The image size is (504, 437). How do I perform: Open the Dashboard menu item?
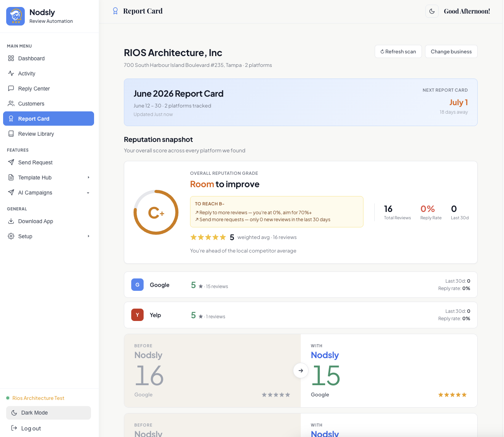click(x=48, y=58)
